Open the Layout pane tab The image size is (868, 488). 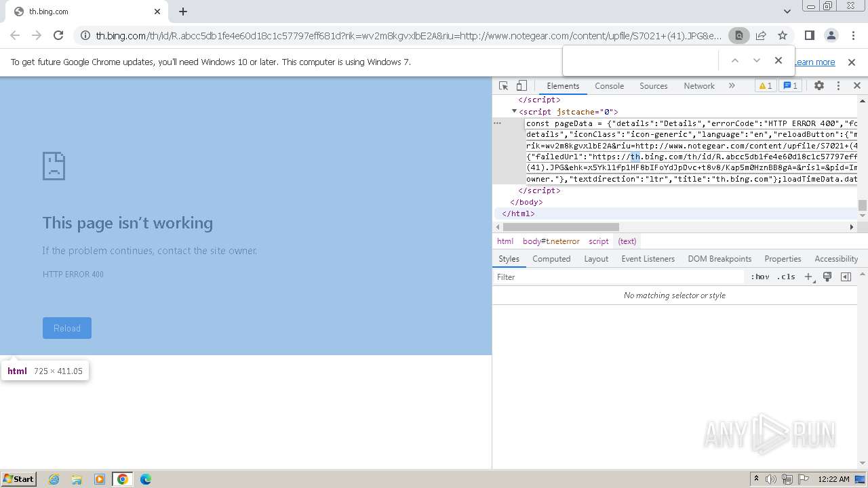pos(596,259)
